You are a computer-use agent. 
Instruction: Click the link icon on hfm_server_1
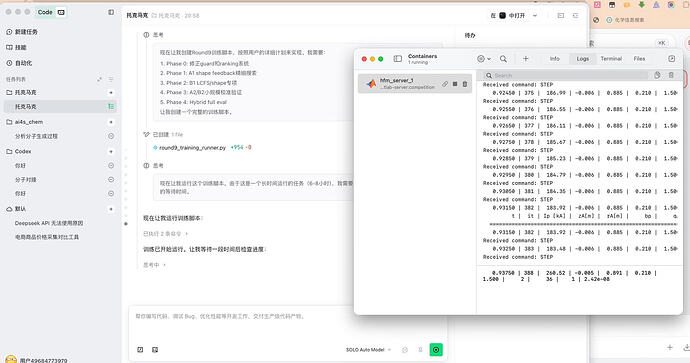445,84
